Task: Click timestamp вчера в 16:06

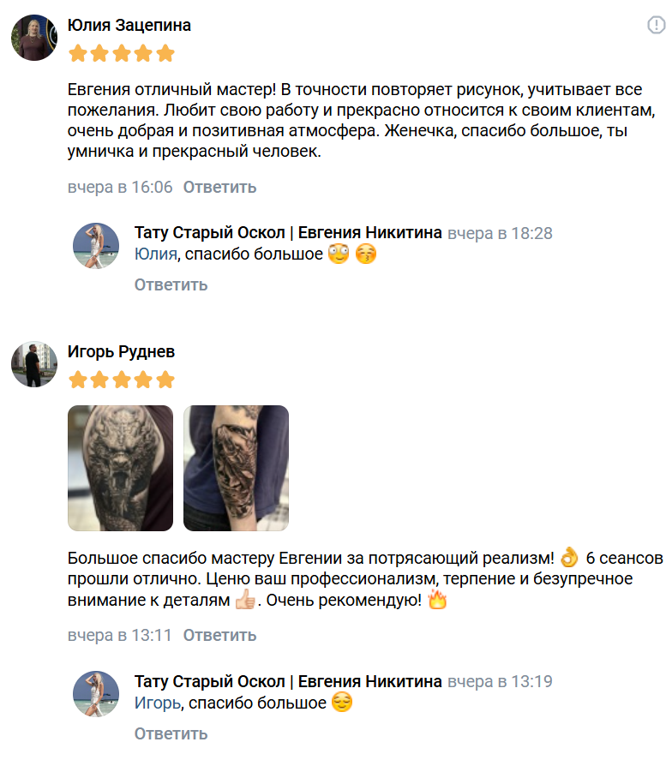Action: coord(120,187)
